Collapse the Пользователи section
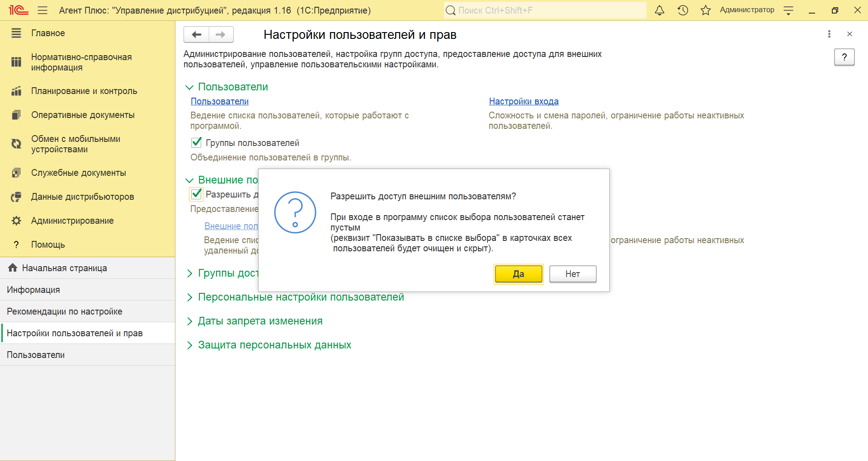This screenshot has width=868, height=461. (x=189, y=87)
